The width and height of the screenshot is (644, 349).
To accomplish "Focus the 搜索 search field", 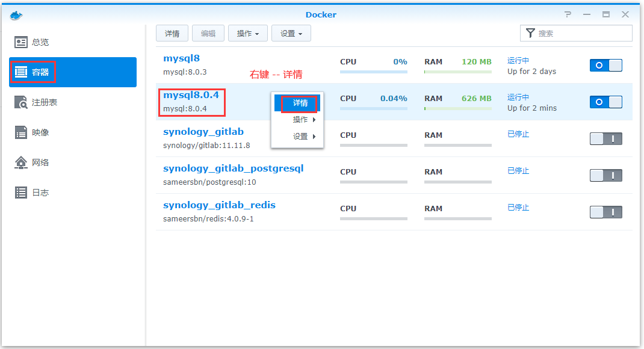I will click(x=581, y=34).
